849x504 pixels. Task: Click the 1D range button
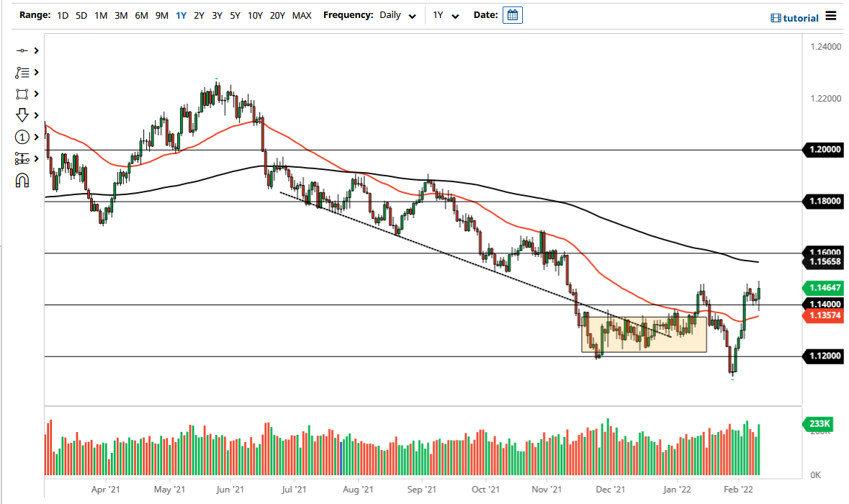62,14
